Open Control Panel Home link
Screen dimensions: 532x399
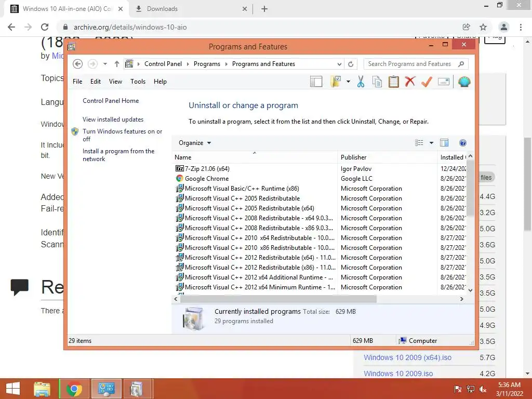pyautogui.click(x=111, y=101)
